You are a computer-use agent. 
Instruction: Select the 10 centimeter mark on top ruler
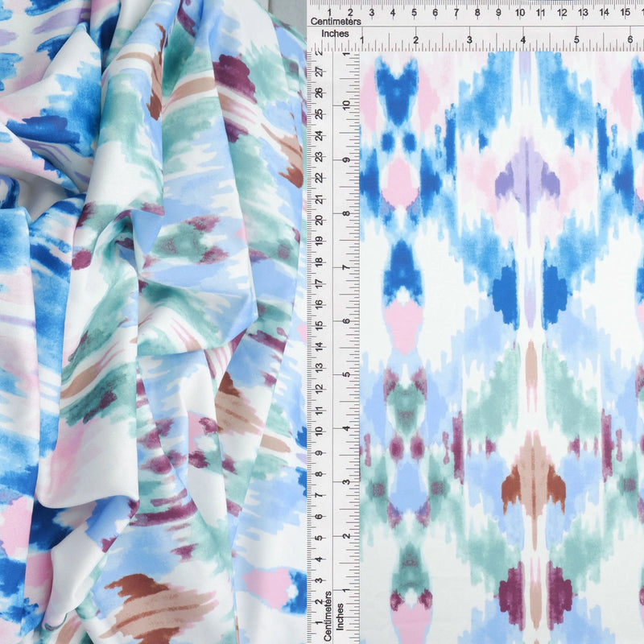point(519,13)
